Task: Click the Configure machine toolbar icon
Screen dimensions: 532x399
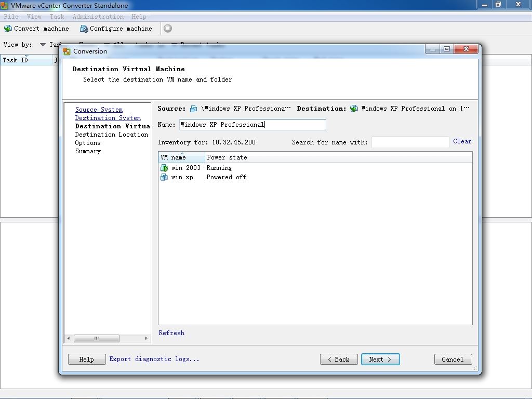Action: tap(84, 29)
